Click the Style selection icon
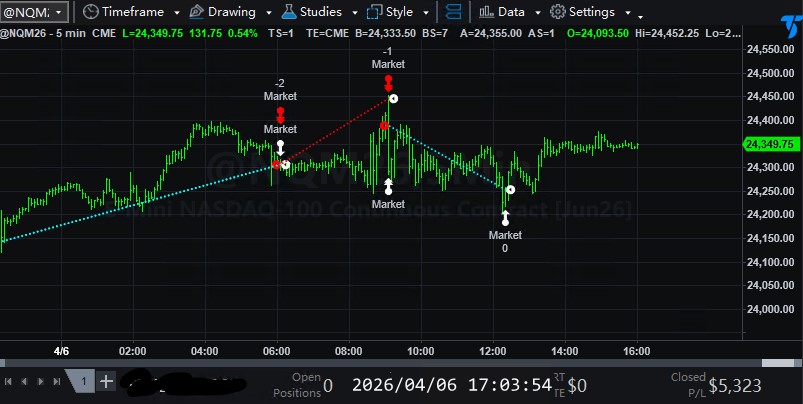Viewport: 803px width, 404px height. coord(375,12)
